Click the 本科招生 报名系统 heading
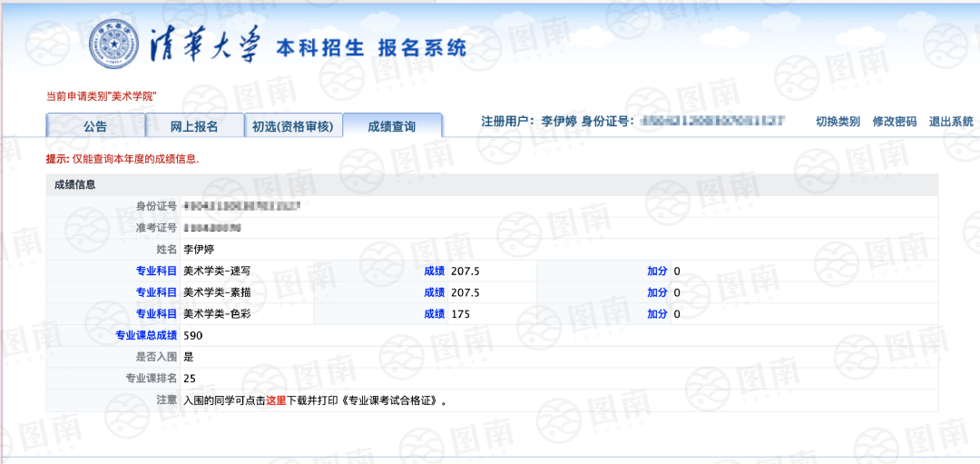The height and width of the screenshot is (464, 980). 371,47
